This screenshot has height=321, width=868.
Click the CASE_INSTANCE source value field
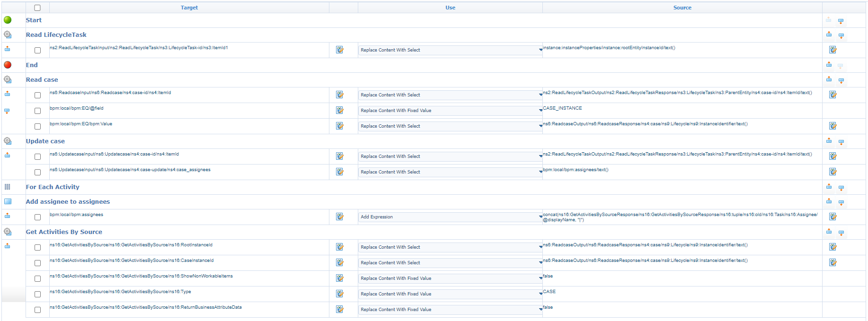tap(562, 108)
